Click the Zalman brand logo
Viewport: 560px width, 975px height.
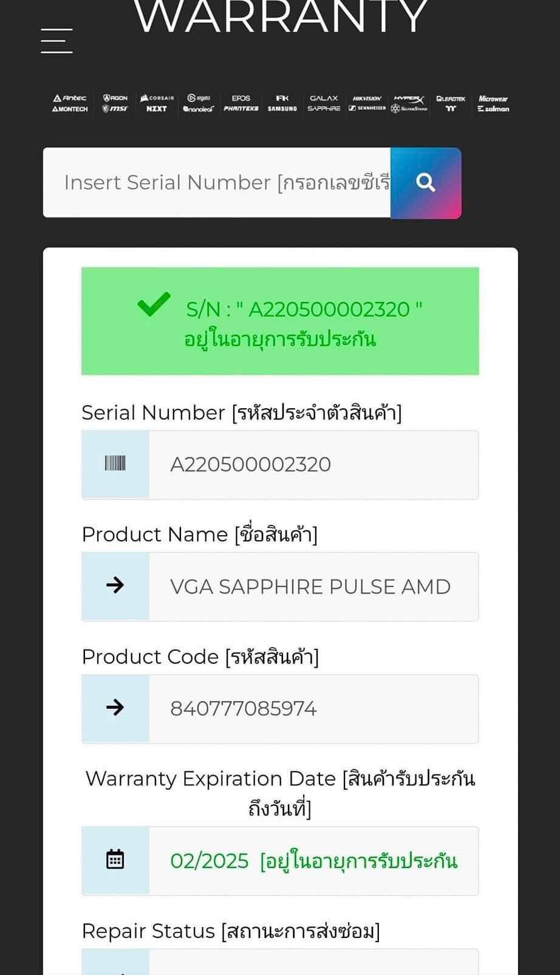(493, 109)
